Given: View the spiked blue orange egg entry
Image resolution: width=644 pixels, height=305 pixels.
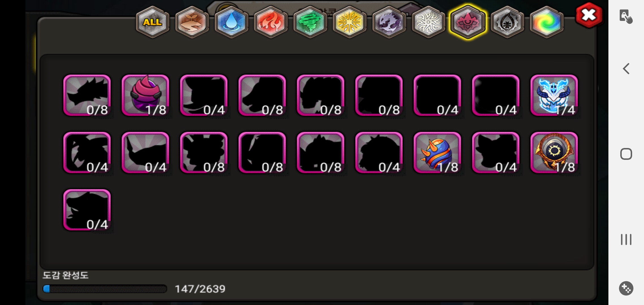Looking at the screenshot, I should pyautogui.click(x=437, y=153).
